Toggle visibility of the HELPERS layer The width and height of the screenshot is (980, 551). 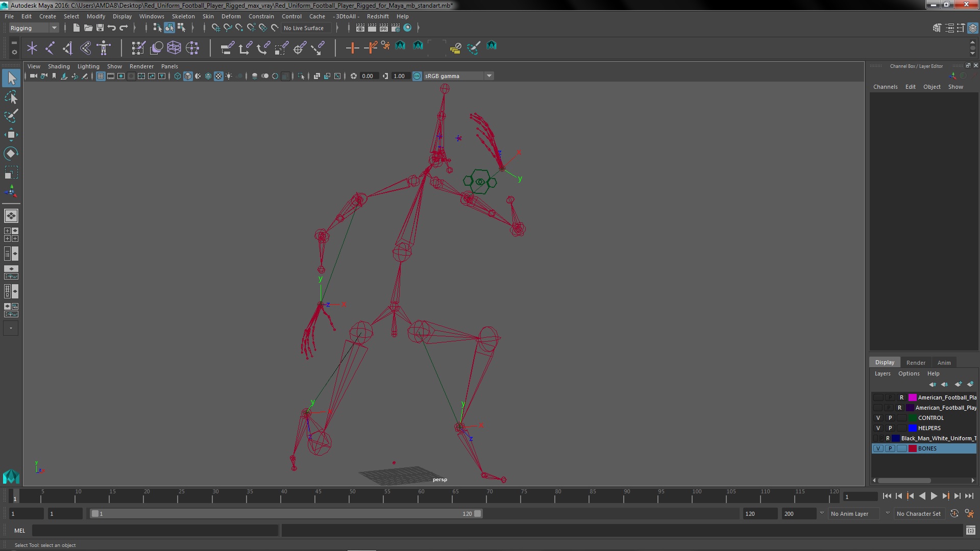click(x=878, y=428)
